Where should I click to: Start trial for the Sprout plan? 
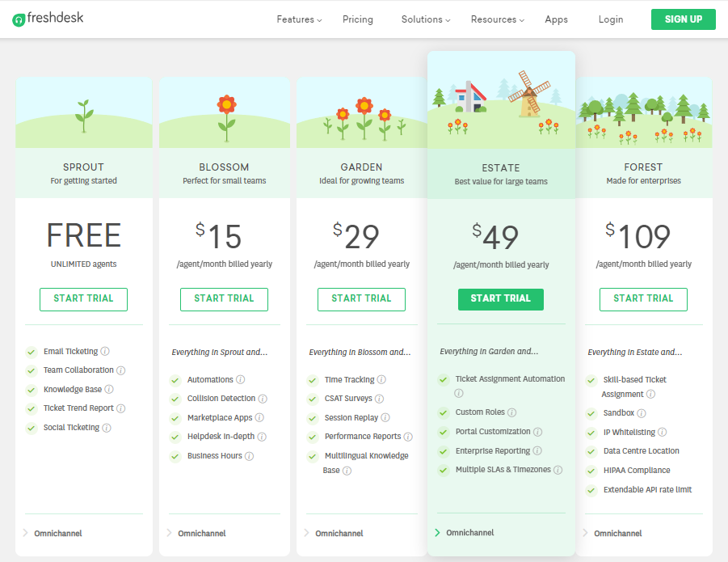(83, 299)
